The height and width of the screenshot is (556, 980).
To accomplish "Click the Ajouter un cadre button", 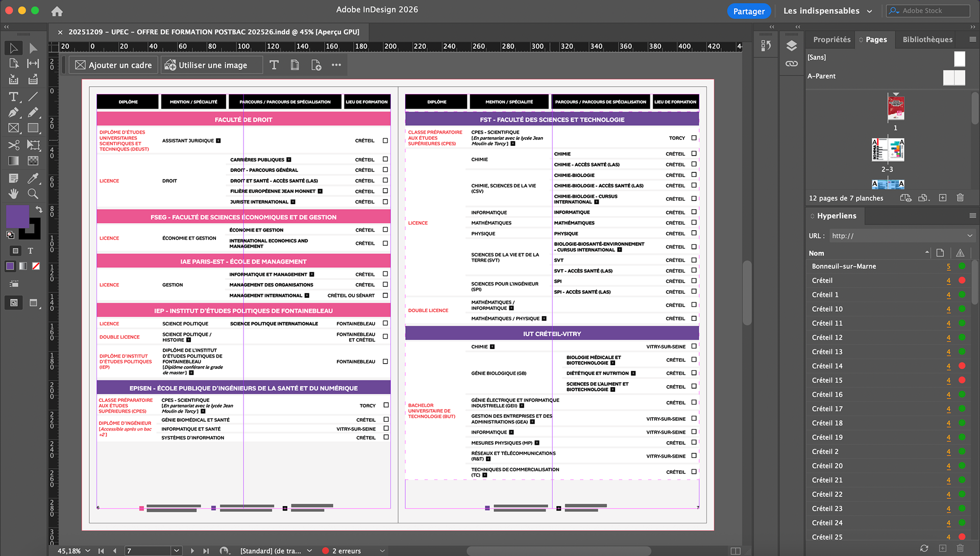I will 114,65.
